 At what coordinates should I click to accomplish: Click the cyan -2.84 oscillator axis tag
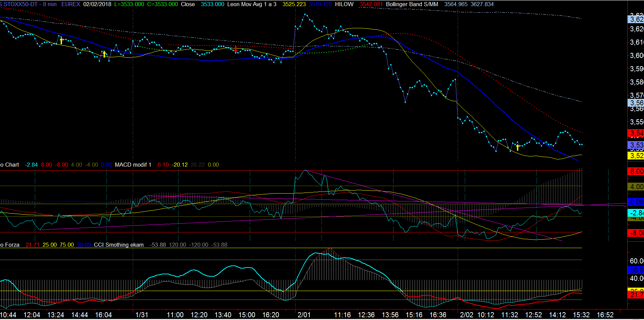636,213
